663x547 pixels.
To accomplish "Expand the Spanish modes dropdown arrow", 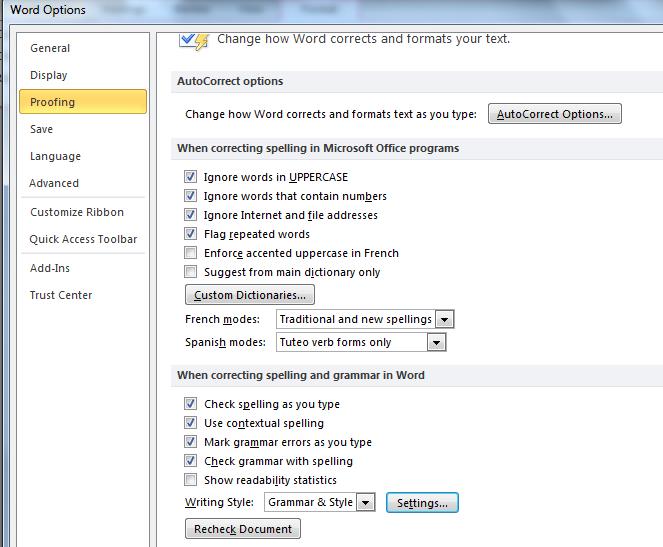I will point(436,342).
